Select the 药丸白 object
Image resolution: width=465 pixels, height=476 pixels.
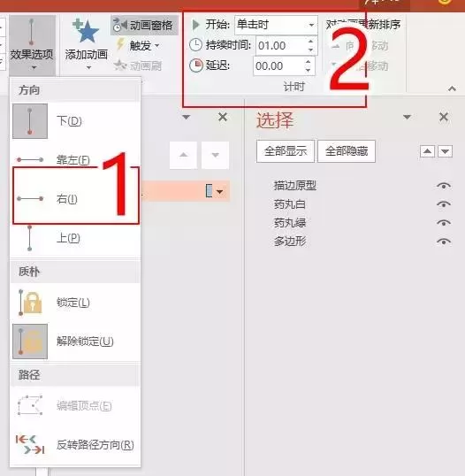(290, 204)
